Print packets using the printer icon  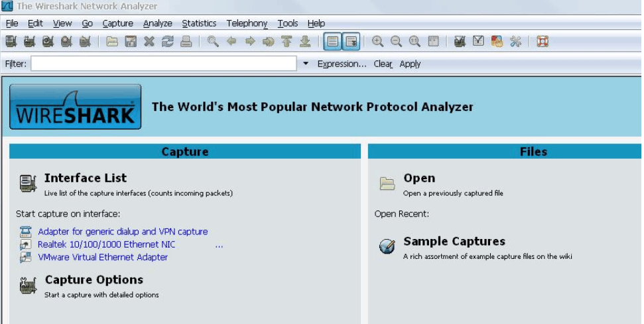pyautogui.click(x=186, y=42)
